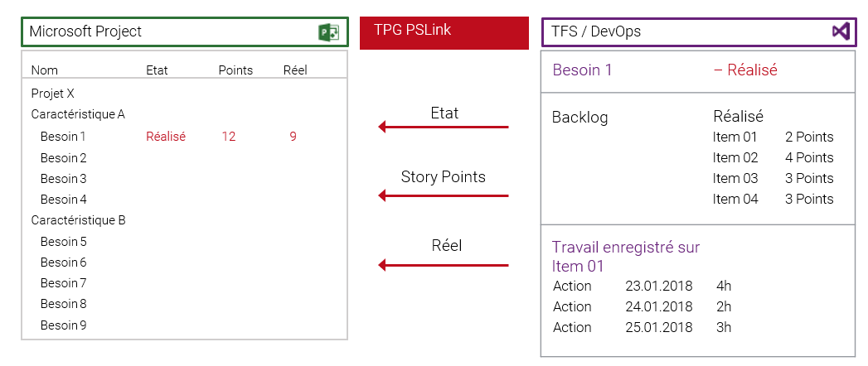Select Item 01 in the backlog
868x366 pixels.
click(x=735, y=137)
